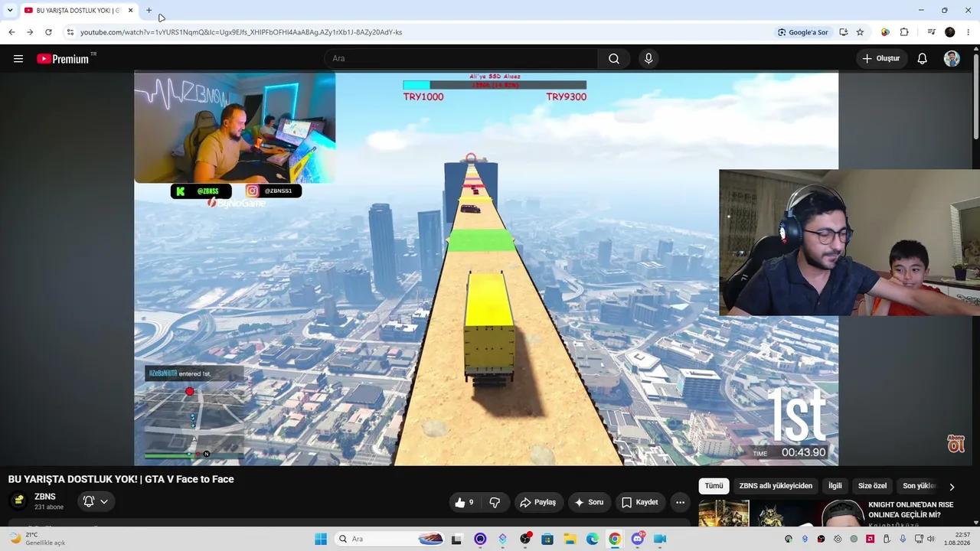The image size is (980, 551).
Task: Open the Oluştur create menu
Action: pos(881,59)
